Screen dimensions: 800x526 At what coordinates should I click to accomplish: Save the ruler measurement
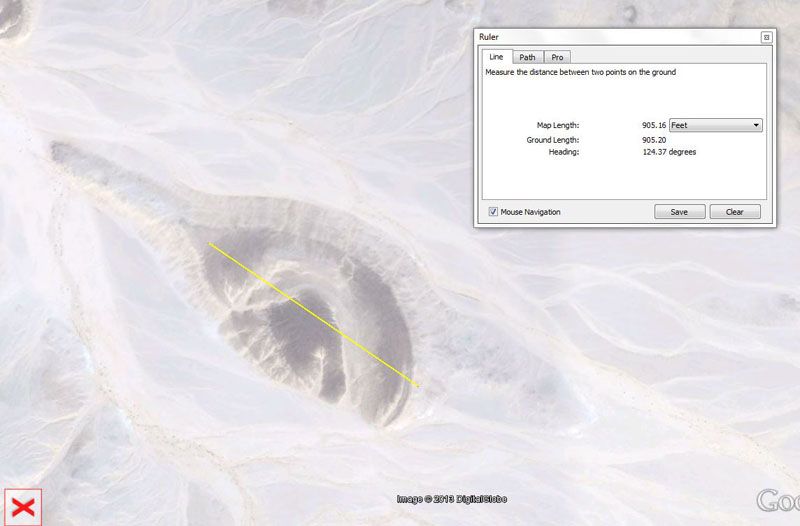(680, 212)
